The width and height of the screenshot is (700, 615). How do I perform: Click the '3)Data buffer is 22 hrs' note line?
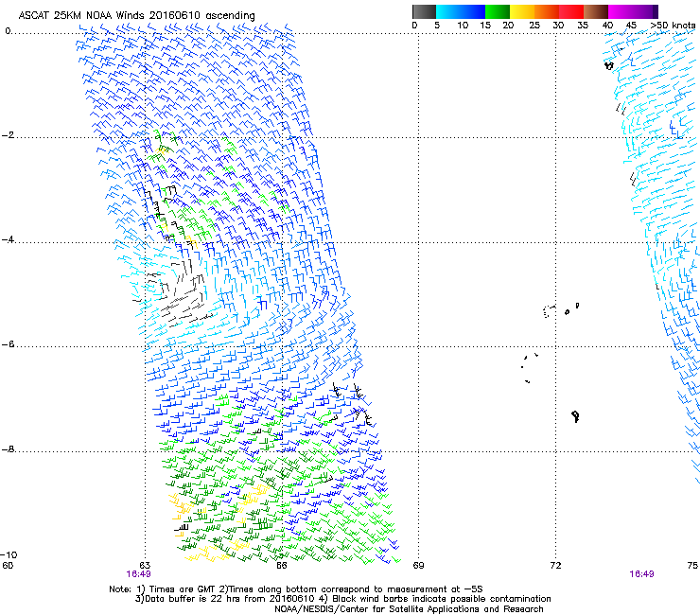click(x=342, y=599)
